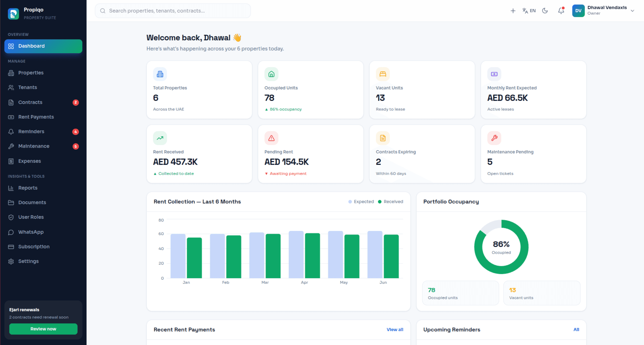The image size is (644, 345).
Task: Select Dashboard in the sidebar
Action: (43, 46)
